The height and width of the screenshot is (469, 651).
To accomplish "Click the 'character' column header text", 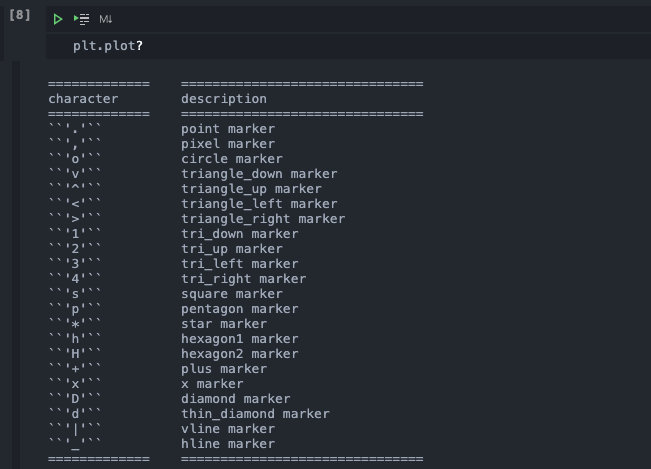I will (83, 99).
